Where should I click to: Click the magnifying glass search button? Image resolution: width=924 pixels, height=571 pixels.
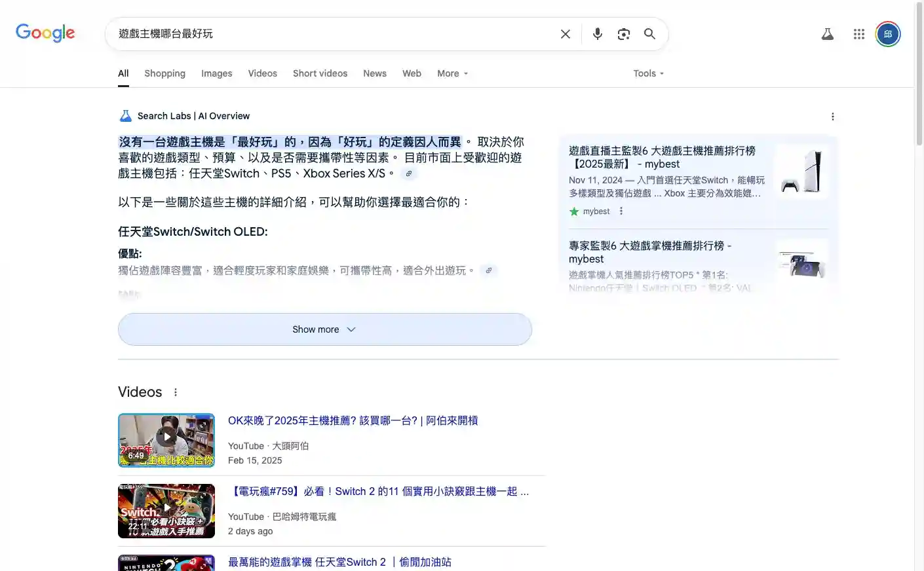coord(649,34)
